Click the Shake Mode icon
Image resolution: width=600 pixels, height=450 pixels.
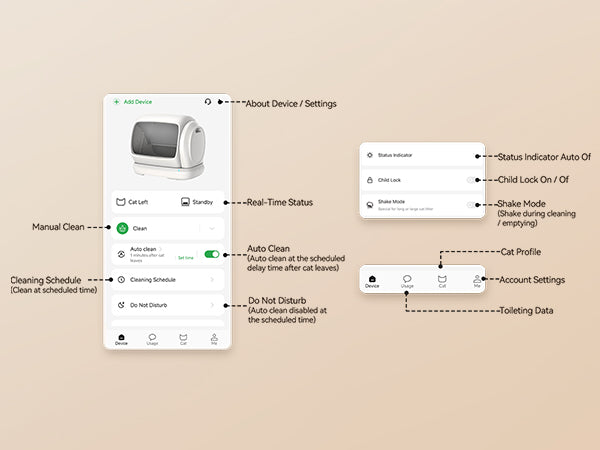click(x=370, y=204)
